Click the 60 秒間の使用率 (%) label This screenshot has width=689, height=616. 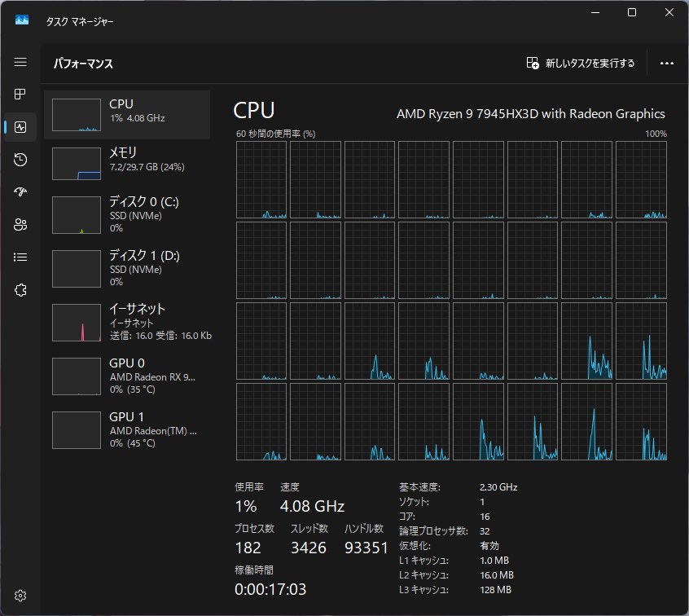coord(275,134)
